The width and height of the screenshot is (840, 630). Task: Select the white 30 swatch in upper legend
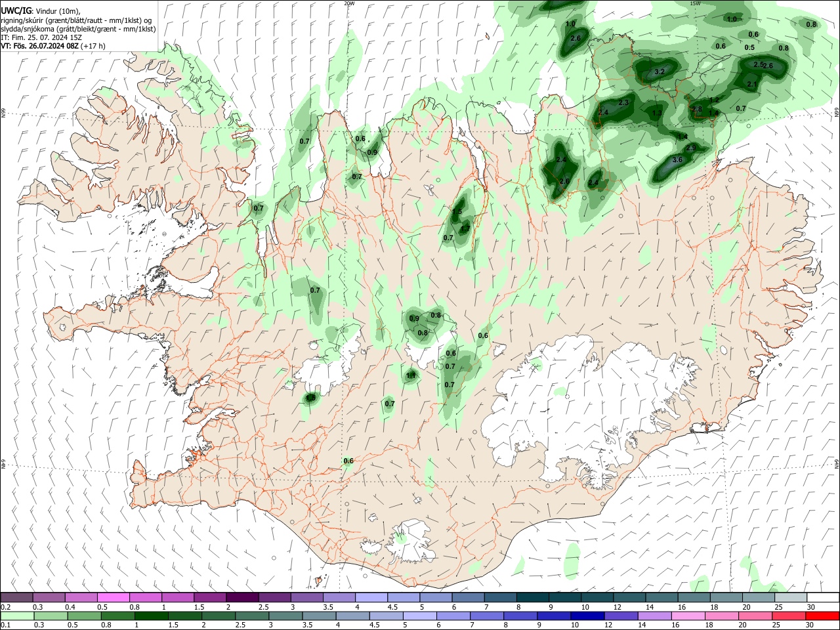tap(823, 597)
